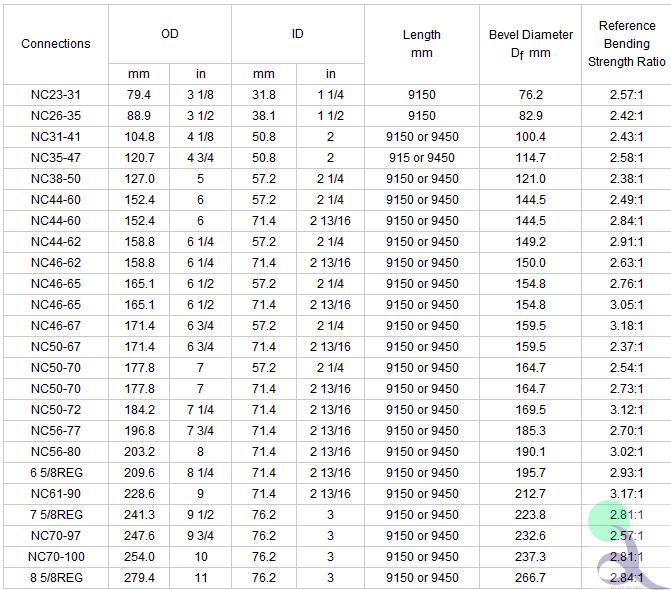Click the bevel diameter value 100.4
The width and height of the screenshot is (671, 590).
(531, 136)
